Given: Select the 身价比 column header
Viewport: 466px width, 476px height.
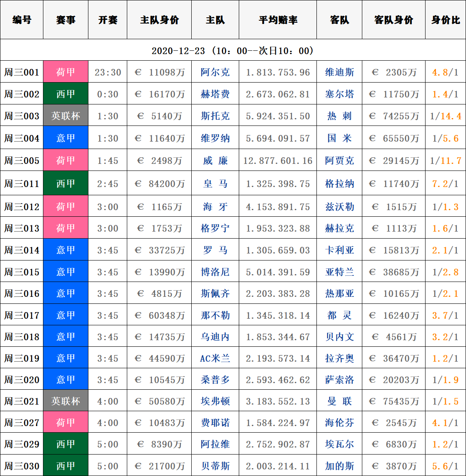Looking at the screenshot, I should coord(445,20).
